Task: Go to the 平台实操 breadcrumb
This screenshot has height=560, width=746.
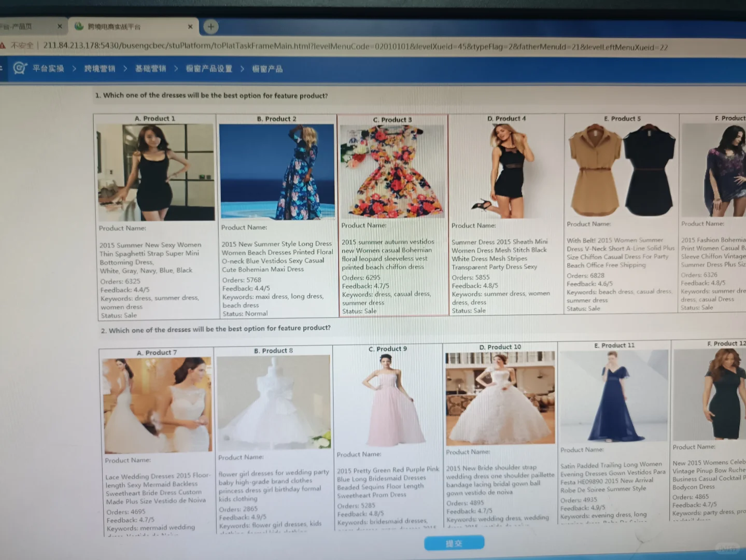Action: tap(48, 68)
